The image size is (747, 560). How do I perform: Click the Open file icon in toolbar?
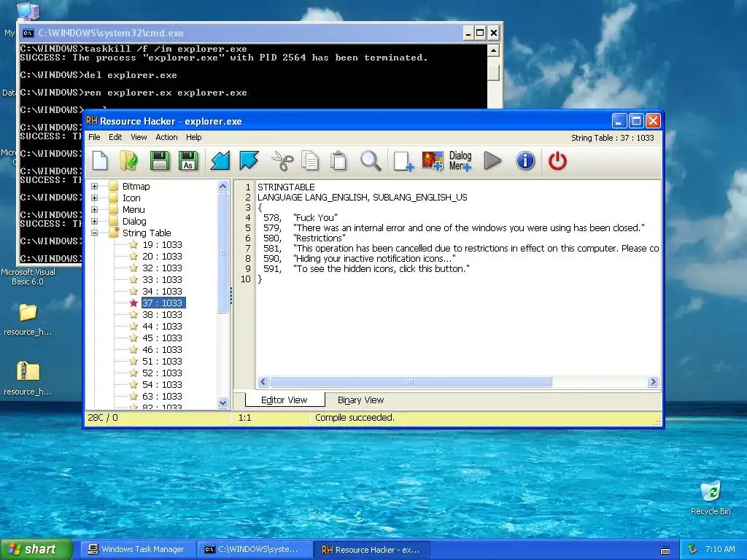coord(128,161)
